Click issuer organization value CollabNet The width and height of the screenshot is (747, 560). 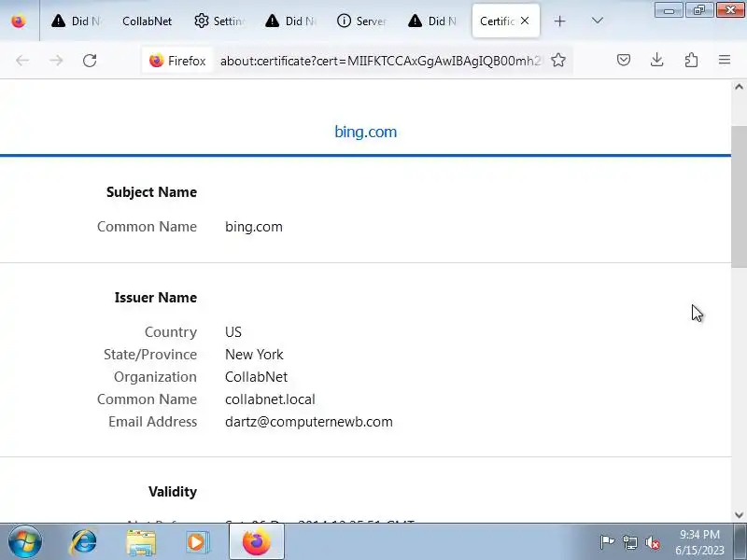[x=256, y=377]
